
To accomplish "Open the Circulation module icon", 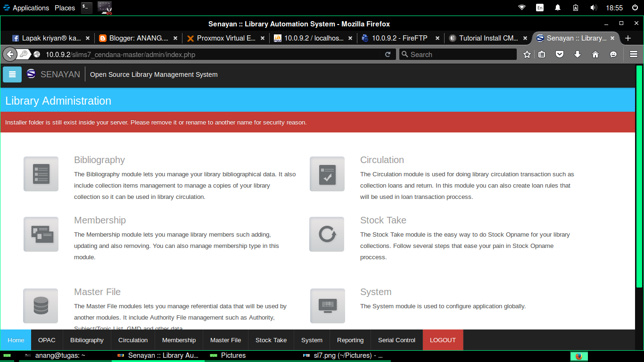I will [x=327, y=174].
